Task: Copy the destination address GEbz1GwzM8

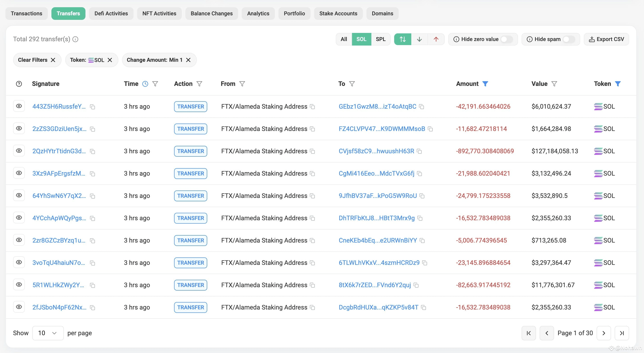Action: [x=422, y=107]
